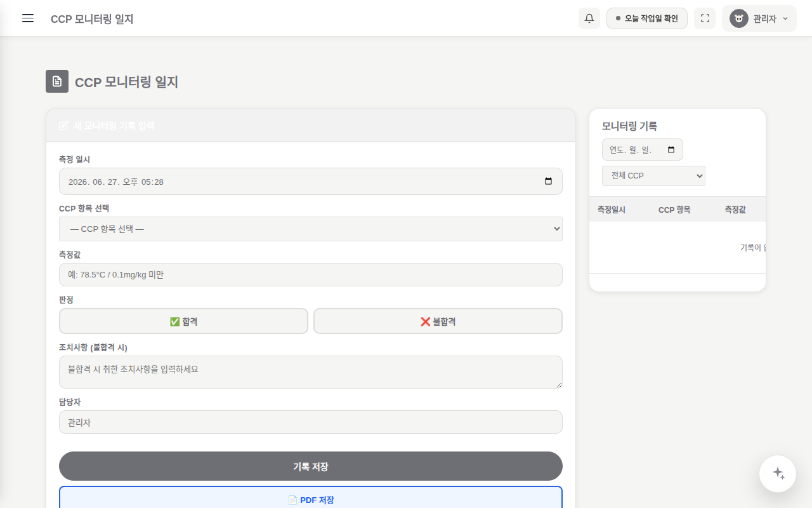812x508 pixels.
Task: Focus the 측정값 input field
Action: (311, 275)
